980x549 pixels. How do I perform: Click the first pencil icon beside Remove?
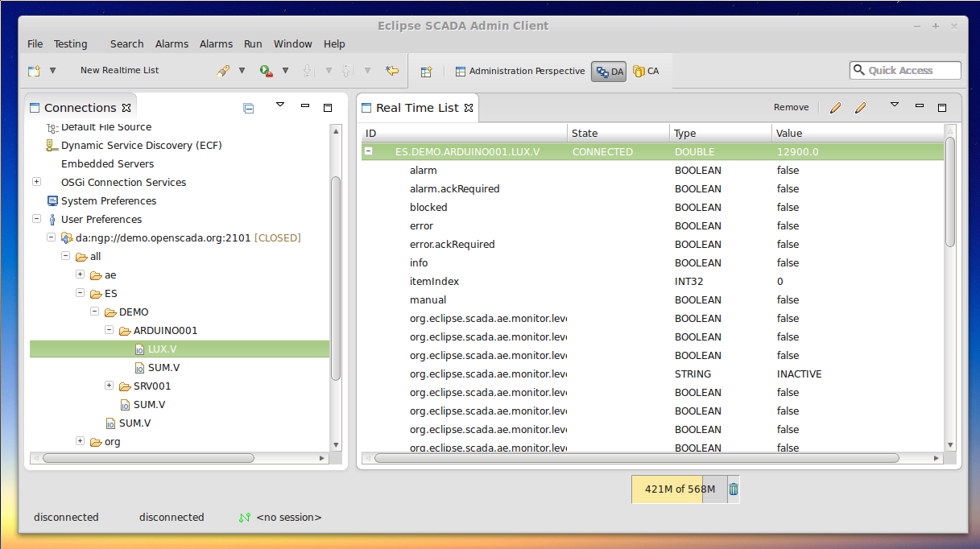(835, 107)
